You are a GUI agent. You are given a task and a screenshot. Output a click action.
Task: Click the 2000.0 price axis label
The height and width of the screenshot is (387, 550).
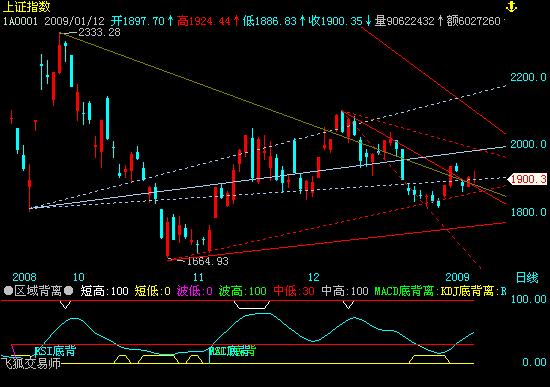(x=528, y=144)
